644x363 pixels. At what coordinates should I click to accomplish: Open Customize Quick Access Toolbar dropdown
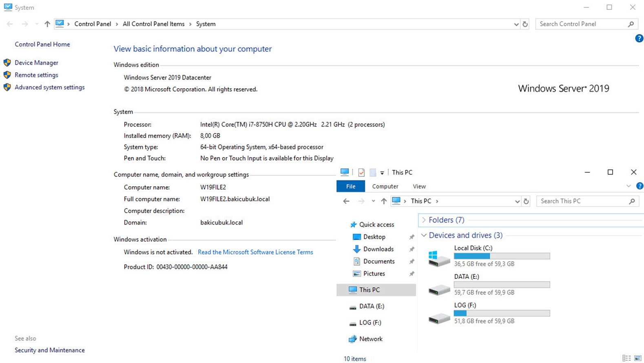[382, 173]
